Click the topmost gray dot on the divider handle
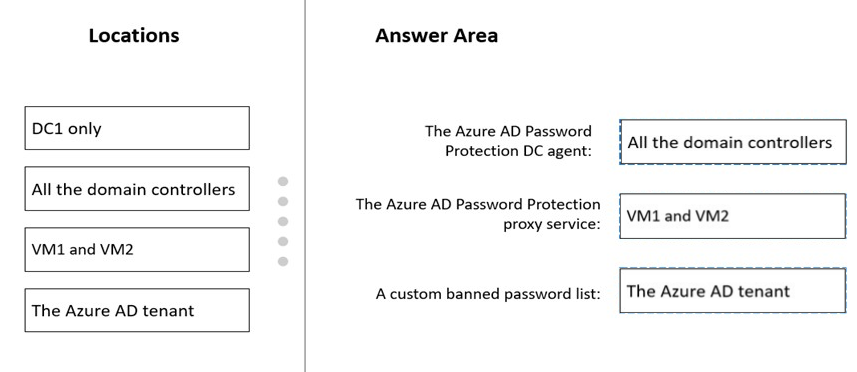 coord(283,181)
